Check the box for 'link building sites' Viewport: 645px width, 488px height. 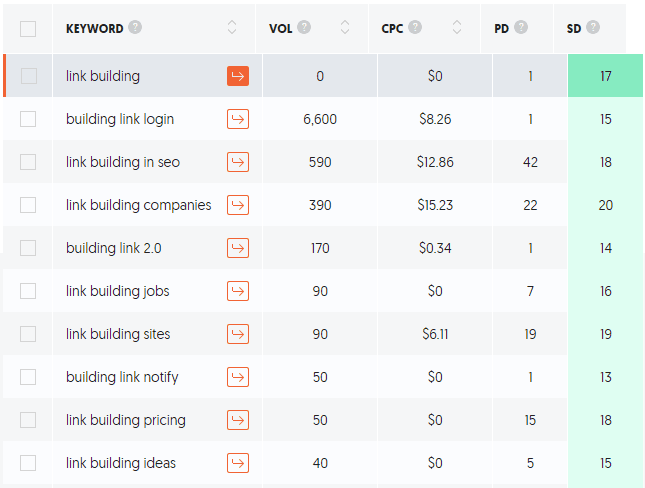click(28, 334)
